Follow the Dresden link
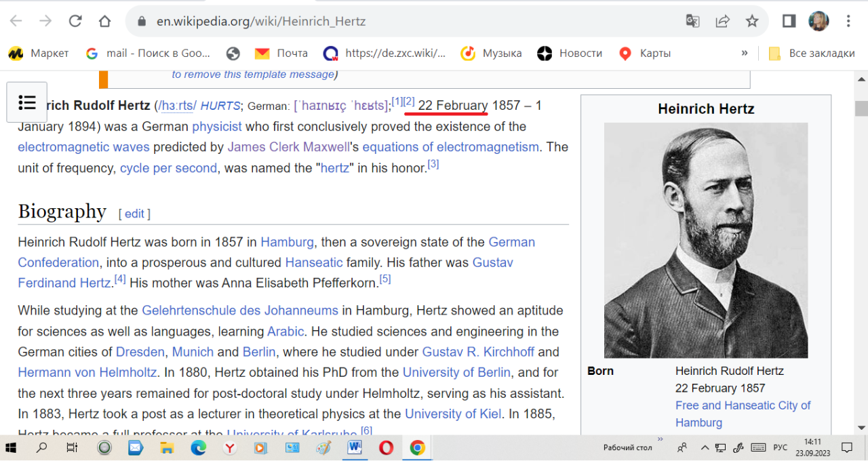 (140, 352)
